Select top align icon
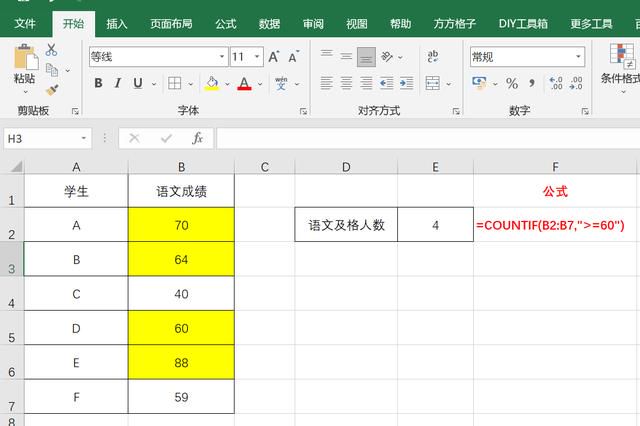640x426 pixels. [327, 56]
